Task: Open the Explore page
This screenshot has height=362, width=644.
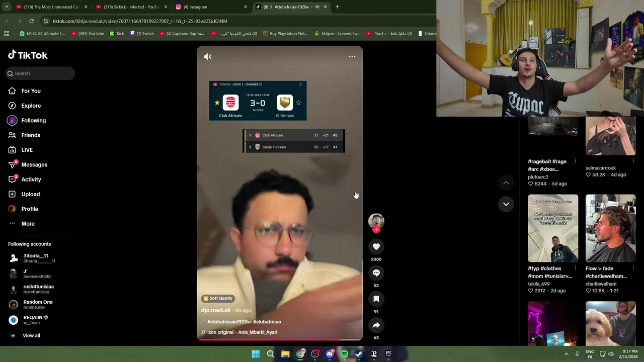Action: coord(31,106)
